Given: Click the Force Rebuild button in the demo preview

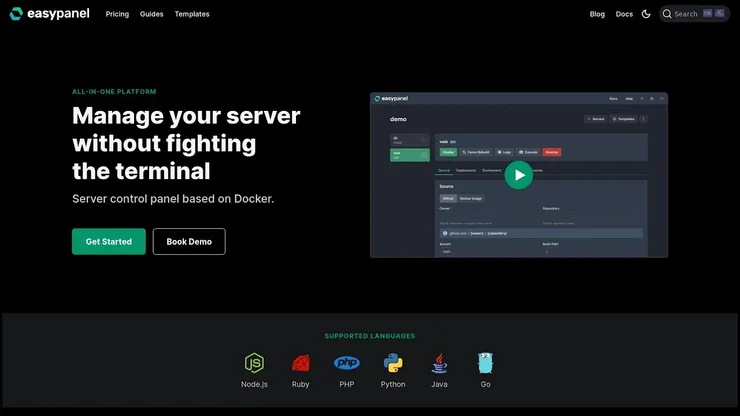Looking at the screenshot, I should click(x=476, y=152).
